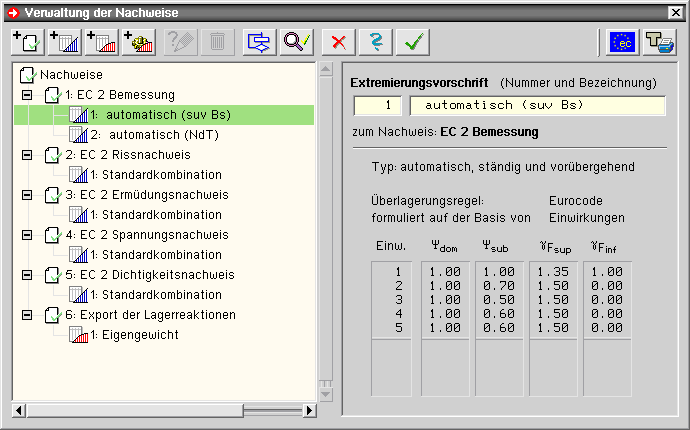The width and height of the screenshot is (690, 430).
Task: Click the add blue extremal rule icon
Action: (x=63, y=42)
